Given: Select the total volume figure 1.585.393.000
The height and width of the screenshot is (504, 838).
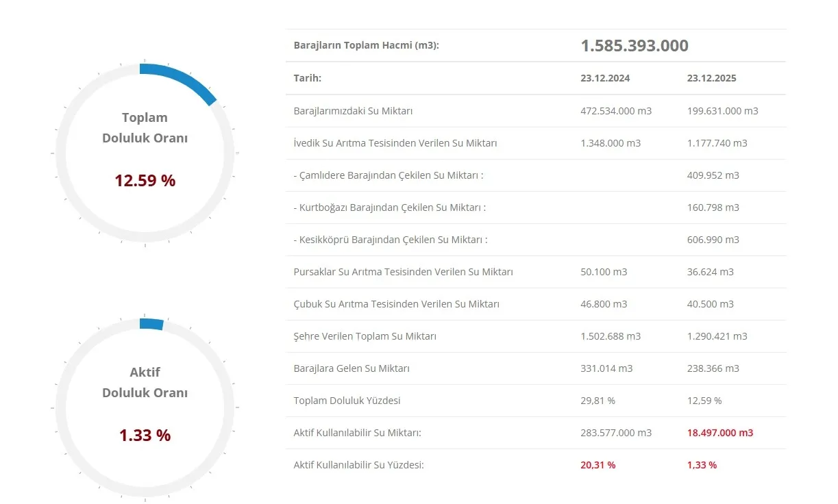Looking at the screenshot, I should pos(634,46).
